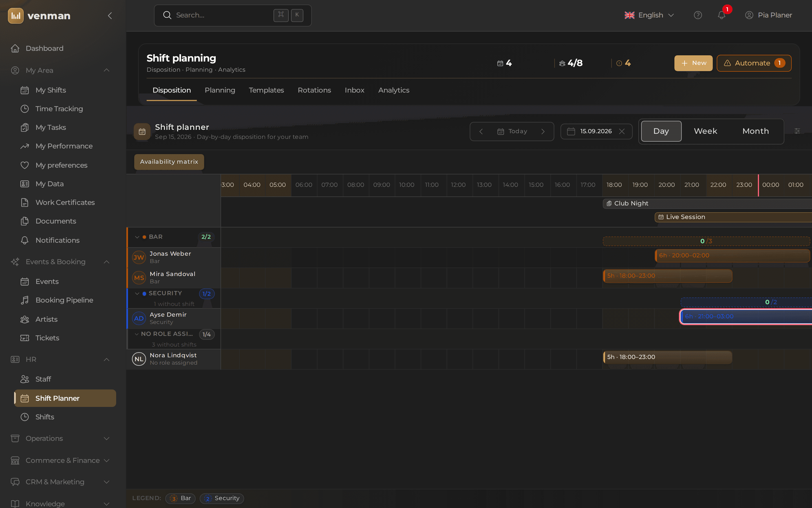
Task: Open the Pia Planer user menu
Action: click(x=768, y=15)
